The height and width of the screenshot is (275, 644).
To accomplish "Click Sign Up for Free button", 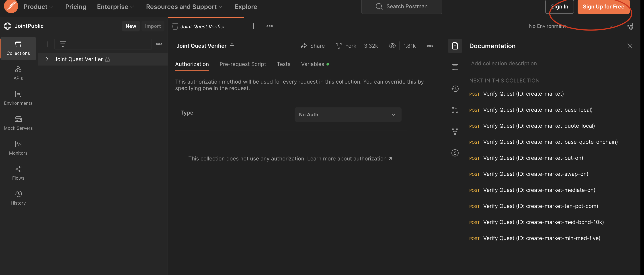I will 603,7.
